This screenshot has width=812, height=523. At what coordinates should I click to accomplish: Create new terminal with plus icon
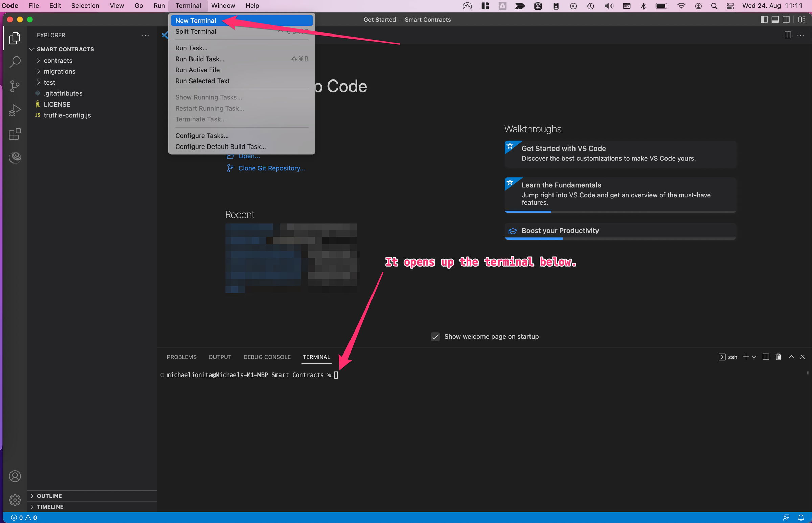coord(746,357)
